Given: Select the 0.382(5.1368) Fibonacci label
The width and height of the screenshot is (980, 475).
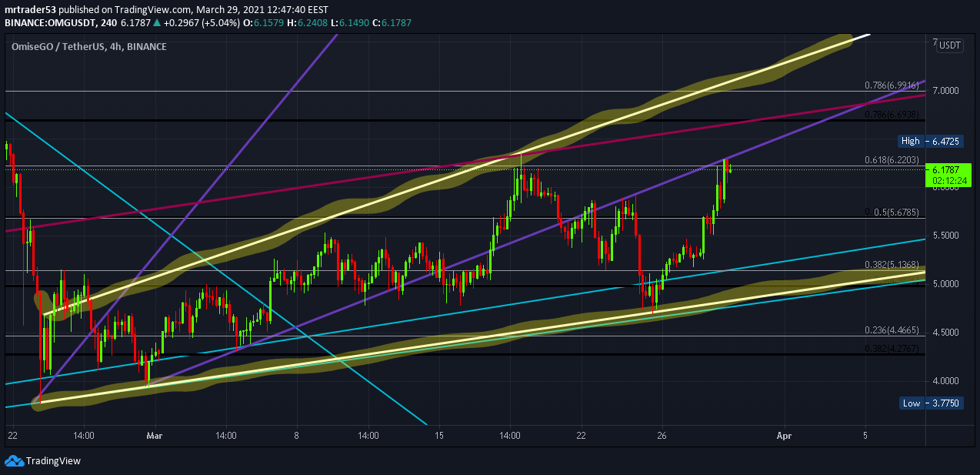Looking at the screenshot, I should (x=892, y=264).
